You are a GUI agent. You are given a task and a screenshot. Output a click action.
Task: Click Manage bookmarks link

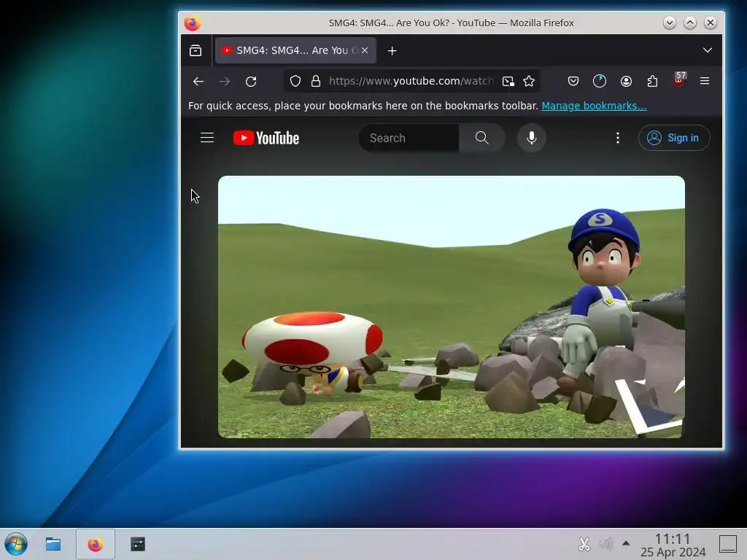tap(594, 106)
